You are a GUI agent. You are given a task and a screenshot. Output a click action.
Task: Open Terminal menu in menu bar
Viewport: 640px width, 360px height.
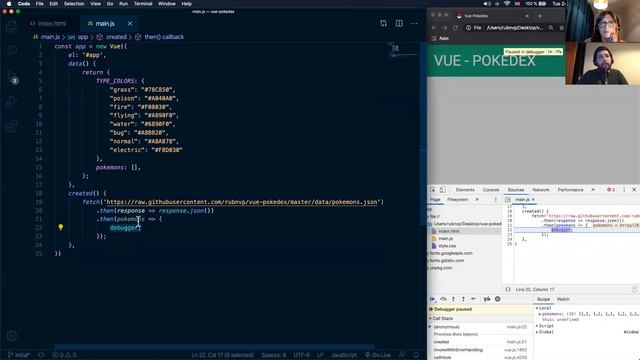(143, 4)
